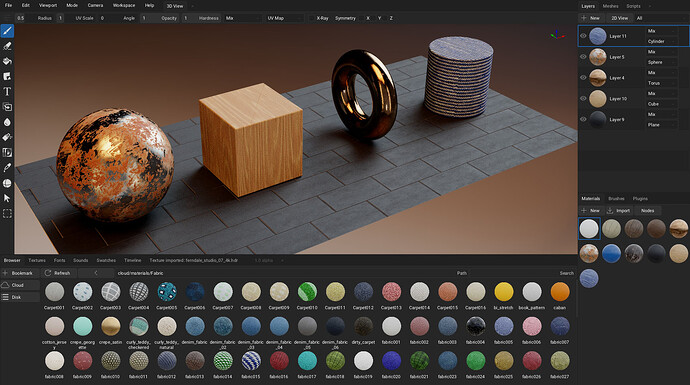Screen dimensions: 690x385
Task: Open the Camera menu
Action: tap(95, 5)
